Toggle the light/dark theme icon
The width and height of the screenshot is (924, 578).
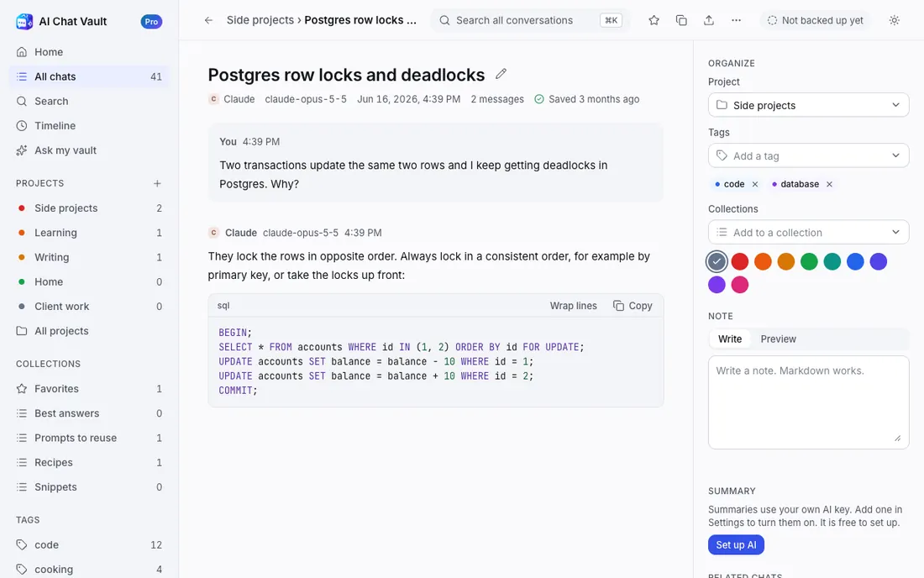894,20
